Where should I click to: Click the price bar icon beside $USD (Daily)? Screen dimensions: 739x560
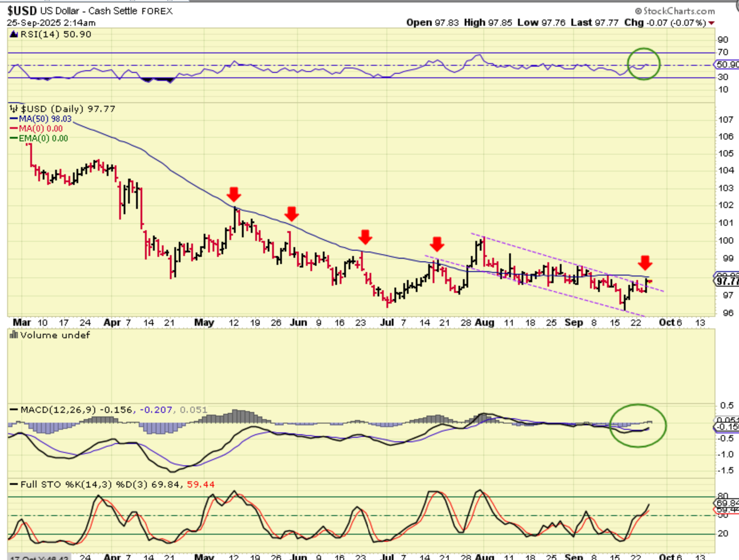14,108
